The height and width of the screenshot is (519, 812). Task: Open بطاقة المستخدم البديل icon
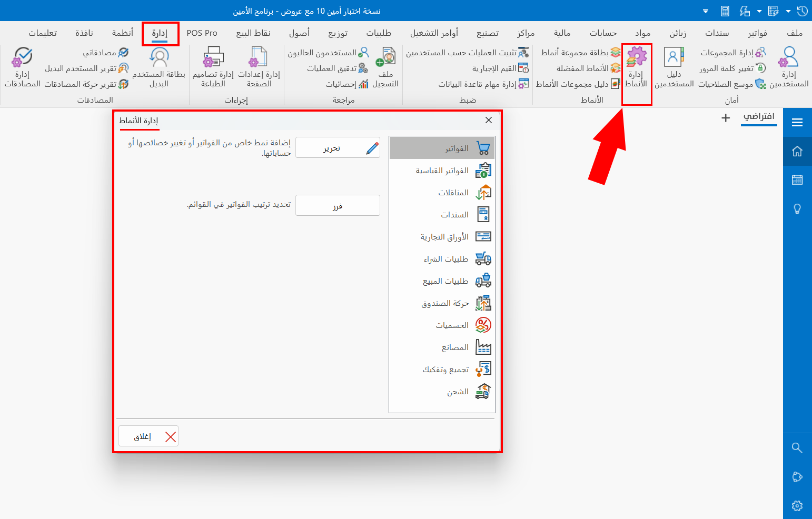(159, 67)
